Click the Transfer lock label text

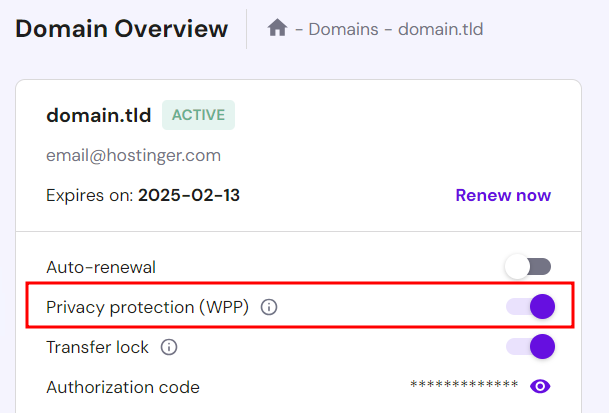click(x=97, y=347)
